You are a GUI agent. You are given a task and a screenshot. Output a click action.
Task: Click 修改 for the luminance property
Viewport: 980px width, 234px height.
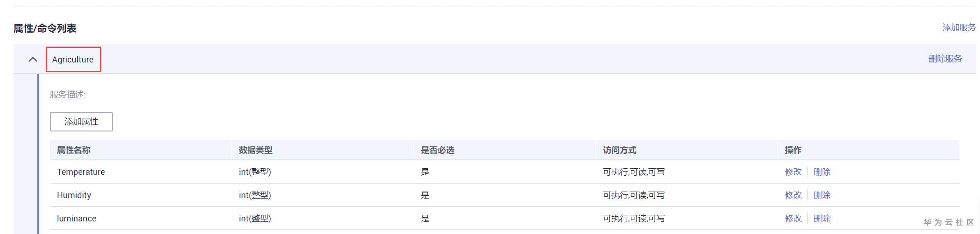(793, 219)
